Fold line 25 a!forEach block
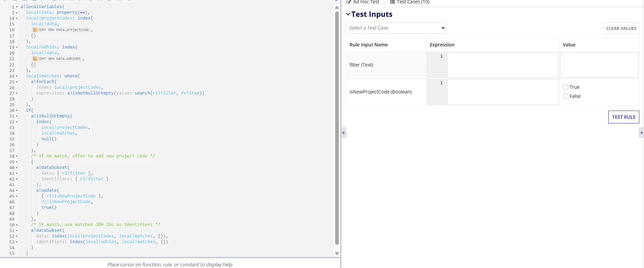644x268 pixels. pyautogui.click(x=17, y=82)
